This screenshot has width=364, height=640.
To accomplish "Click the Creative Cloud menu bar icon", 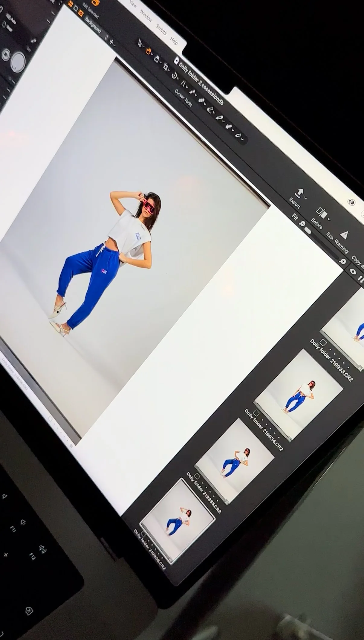I will [x=351, y=202].
